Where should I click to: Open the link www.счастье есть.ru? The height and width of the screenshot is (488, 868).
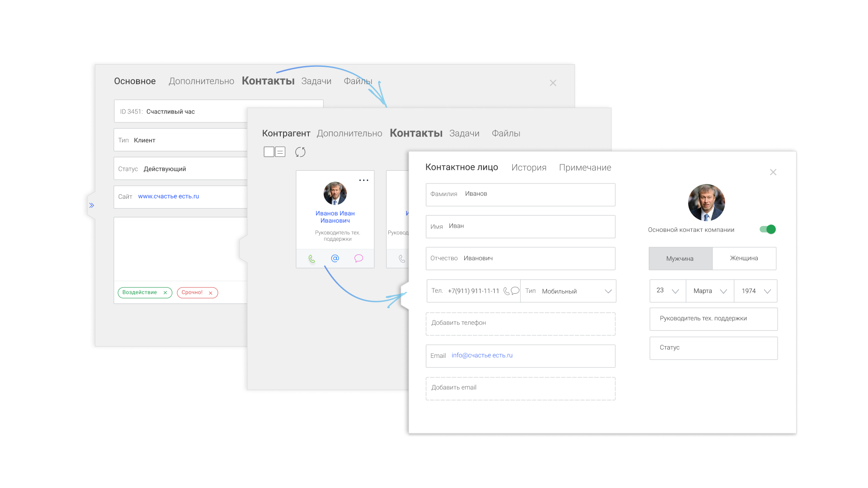click(x=168, y=196)
